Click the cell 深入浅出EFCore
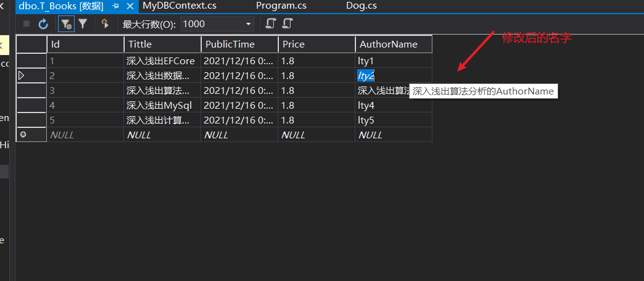644x281 pixels. (162, 61)
